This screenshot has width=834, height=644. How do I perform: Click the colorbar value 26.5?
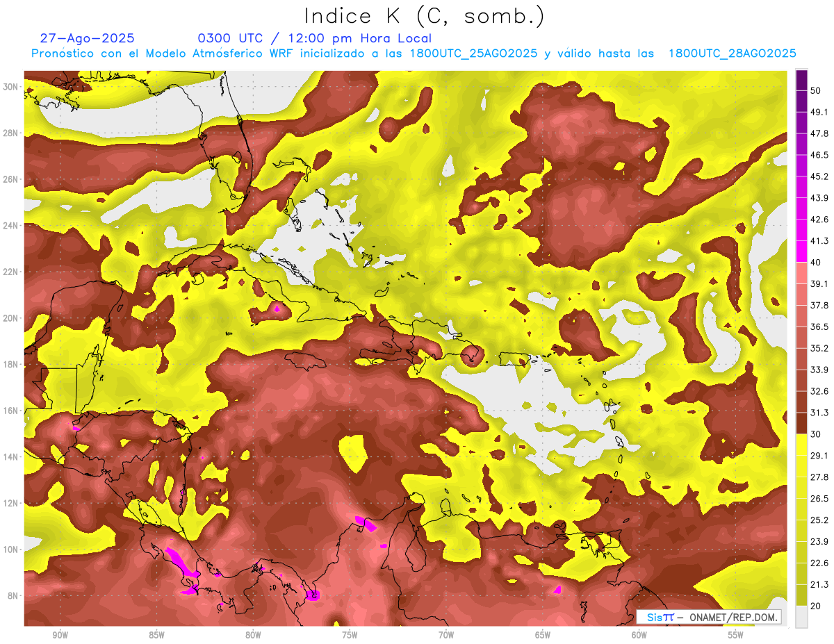[x=819, y=498]
